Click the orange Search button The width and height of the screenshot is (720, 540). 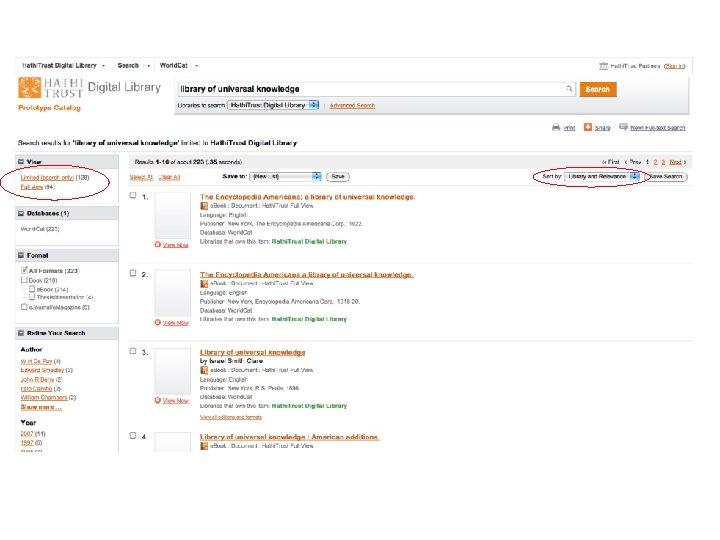point(598,89)
